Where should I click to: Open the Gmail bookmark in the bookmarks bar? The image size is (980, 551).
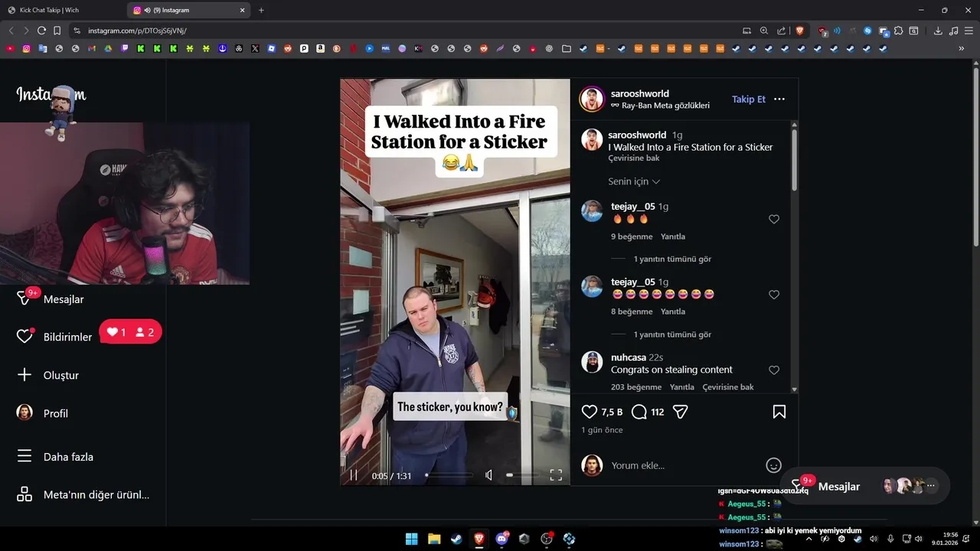92,48
